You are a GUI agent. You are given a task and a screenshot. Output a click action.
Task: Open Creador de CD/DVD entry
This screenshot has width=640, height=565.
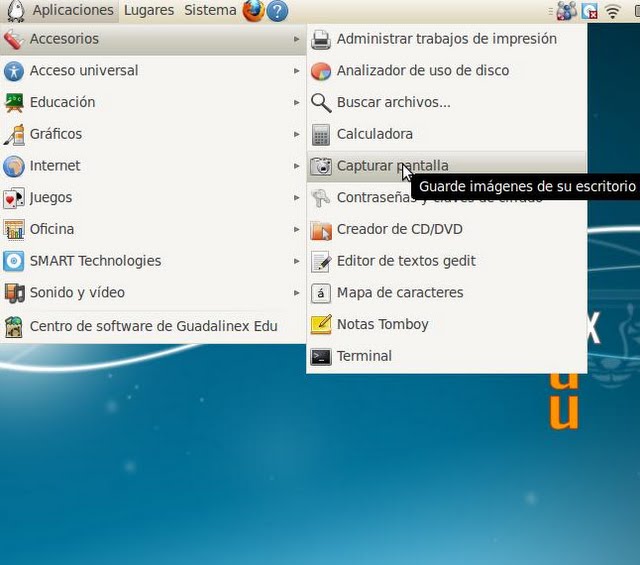tap(400, 229)
